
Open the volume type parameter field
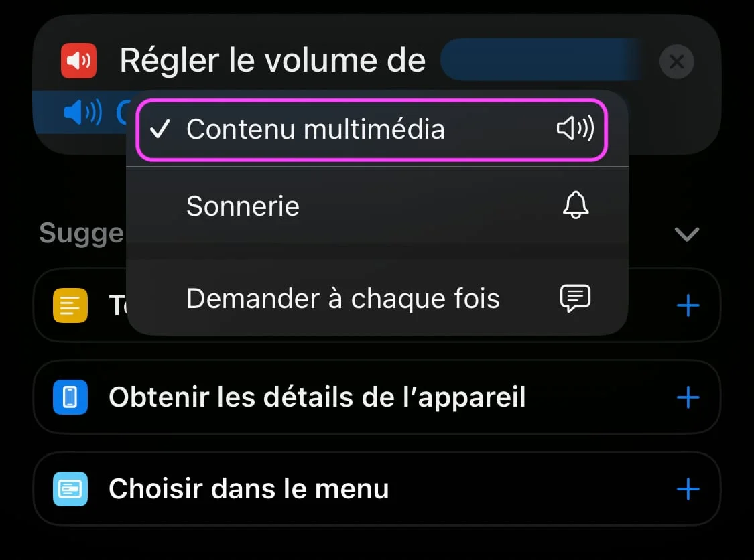(541, 60)
